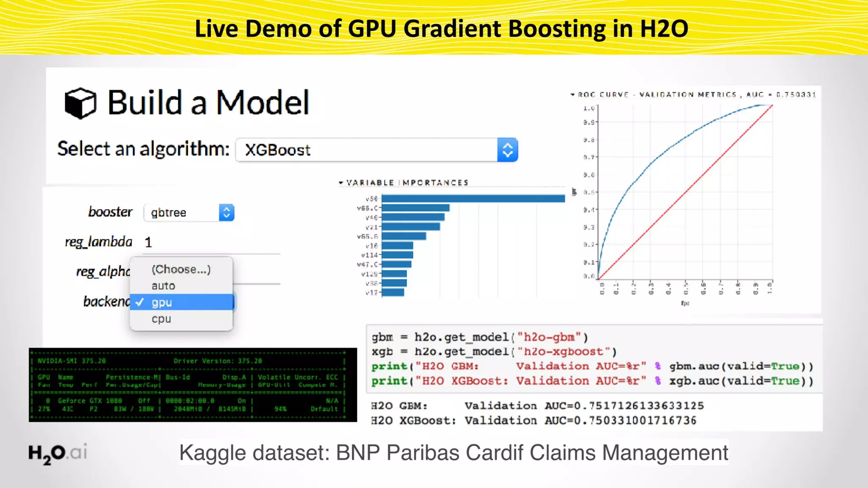Open the algorithm dropdown stepper arrows
The height and width of the screenshot is (488, 868).
[x=507, y=150]
